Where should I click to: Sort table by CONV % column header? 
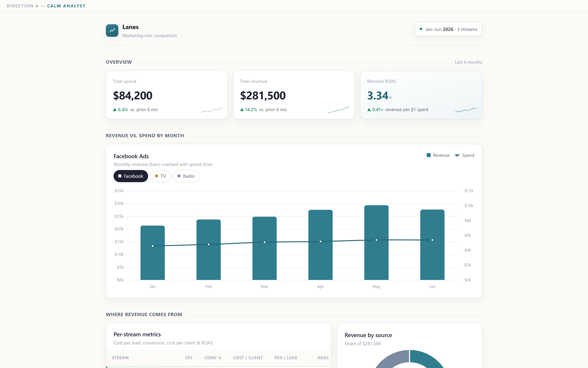point(213,358)
